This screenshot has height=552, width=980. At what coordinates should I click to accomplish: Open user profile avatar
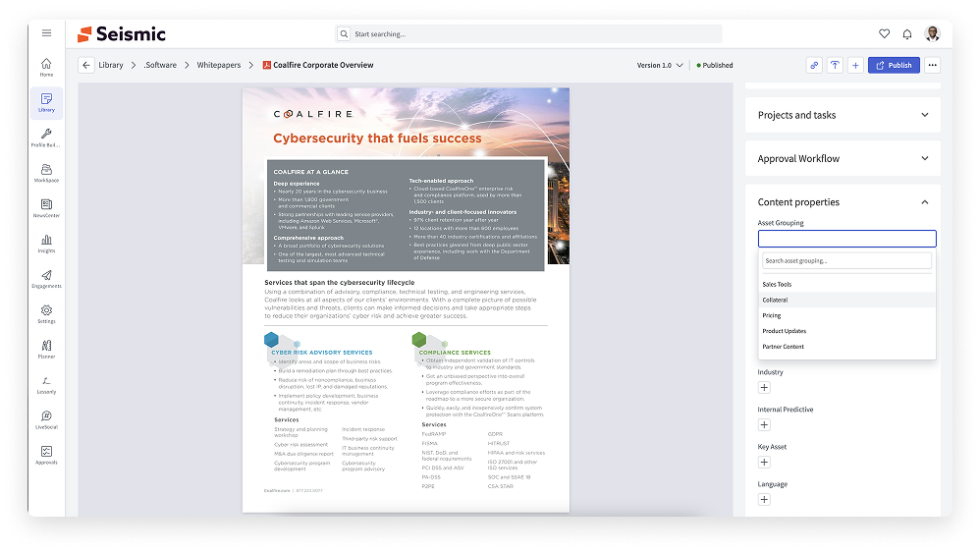coord(932,33)
